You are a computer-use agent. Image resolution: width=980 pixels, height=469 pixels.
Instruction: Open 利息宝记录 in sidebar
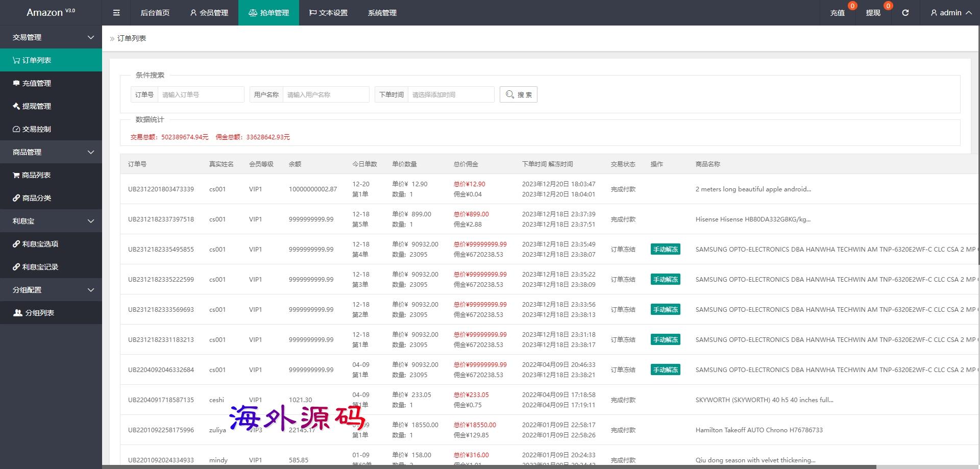coord(51,267)
